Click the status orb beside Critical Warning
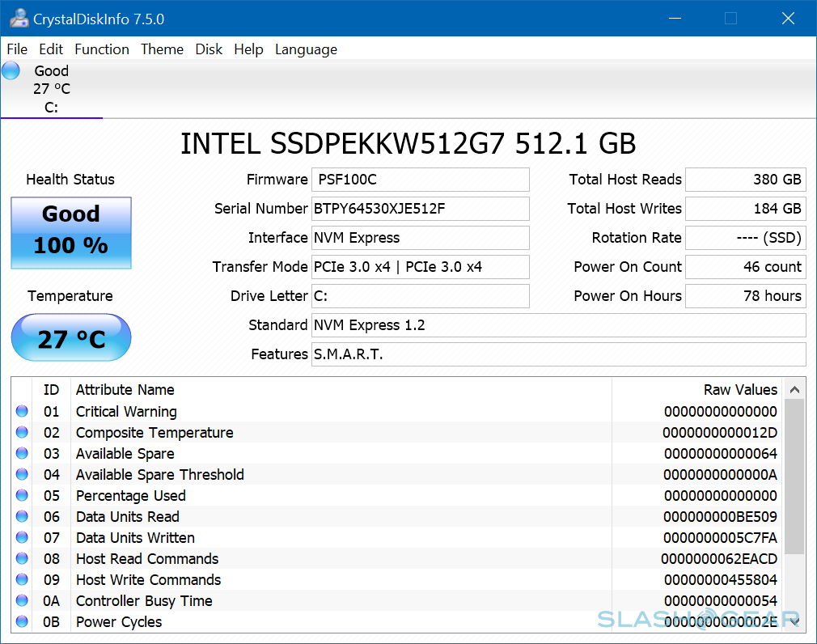This screenshot has width=817, height=644. click(22, 412)
